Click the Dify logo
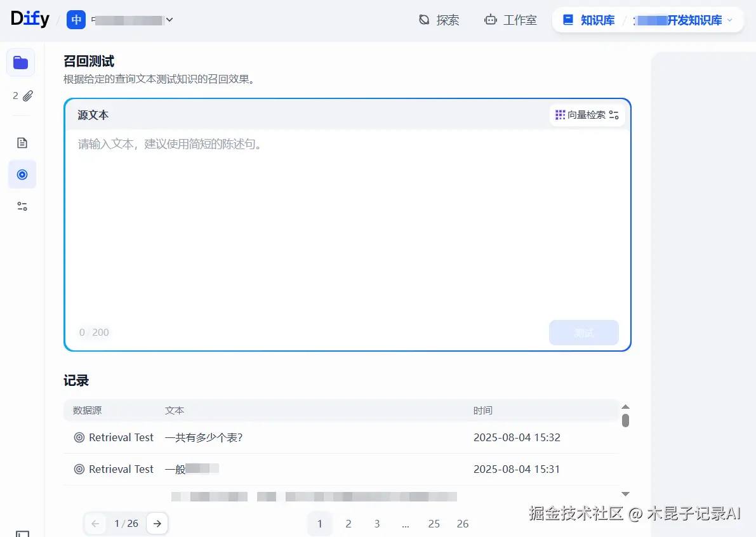 tap(30, 18)
